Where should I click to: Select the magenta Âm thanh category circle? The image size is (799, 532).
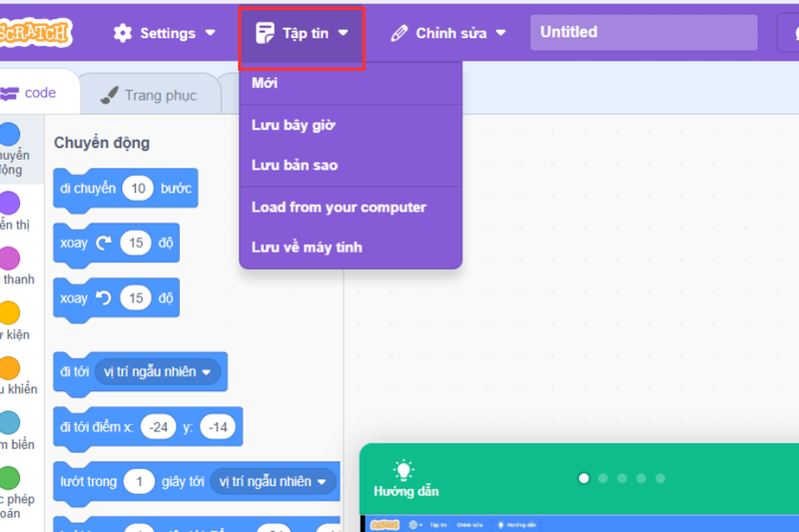click(9, 259)
